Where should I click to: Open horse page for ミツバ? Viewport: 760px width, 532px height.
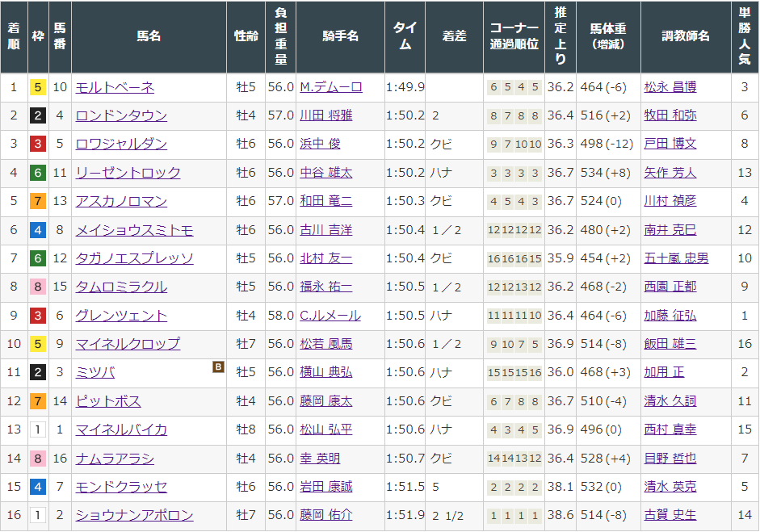(x=95, y=373)
